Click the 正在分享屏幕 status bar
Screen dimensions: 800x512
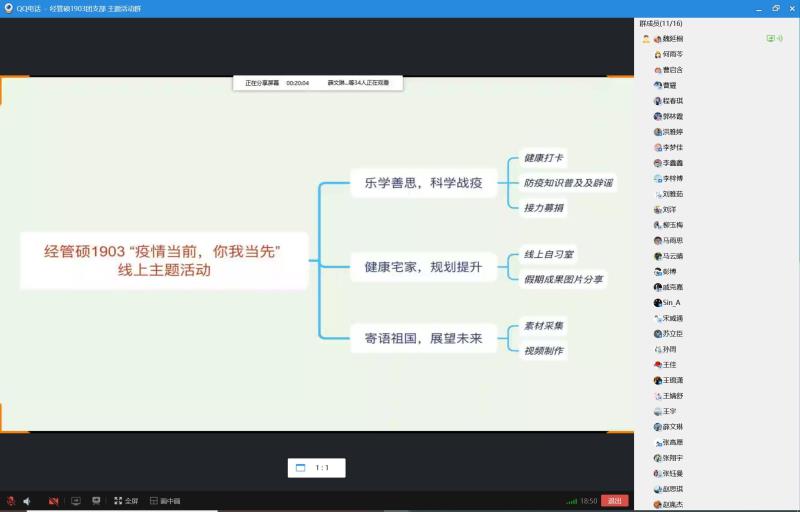coord(317,83)
